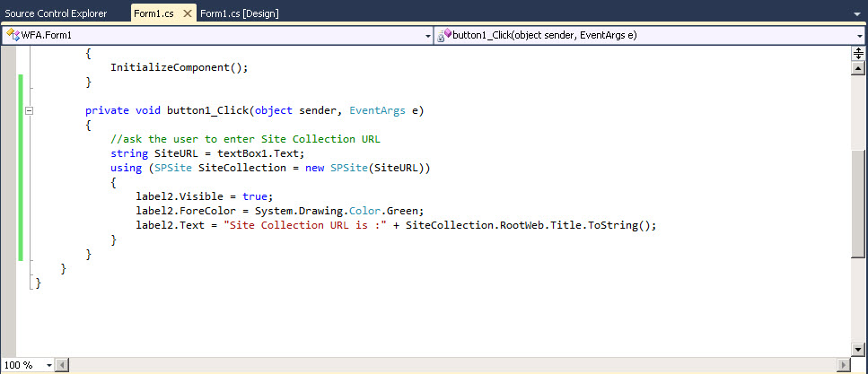
Task: Click System.Drawing.Color.Green text
Action: pos(338,211)
